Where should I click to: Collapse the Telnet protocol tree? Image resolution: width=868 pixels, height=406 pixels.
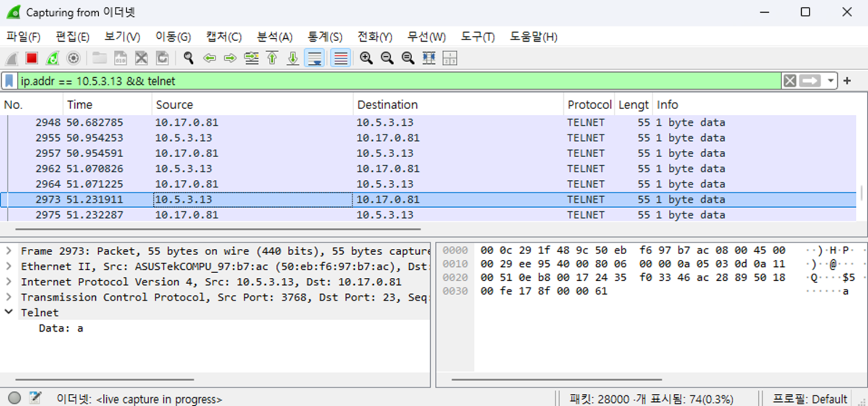click(x=8, y=312)
